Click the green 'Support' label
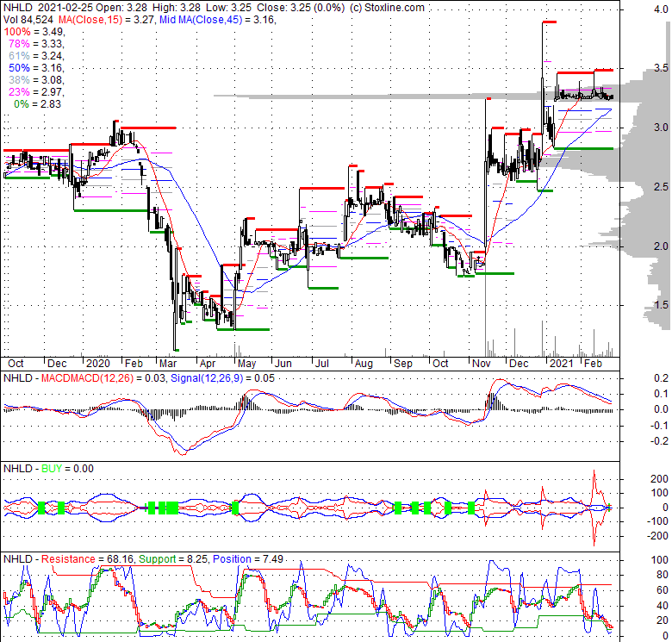 158,559
